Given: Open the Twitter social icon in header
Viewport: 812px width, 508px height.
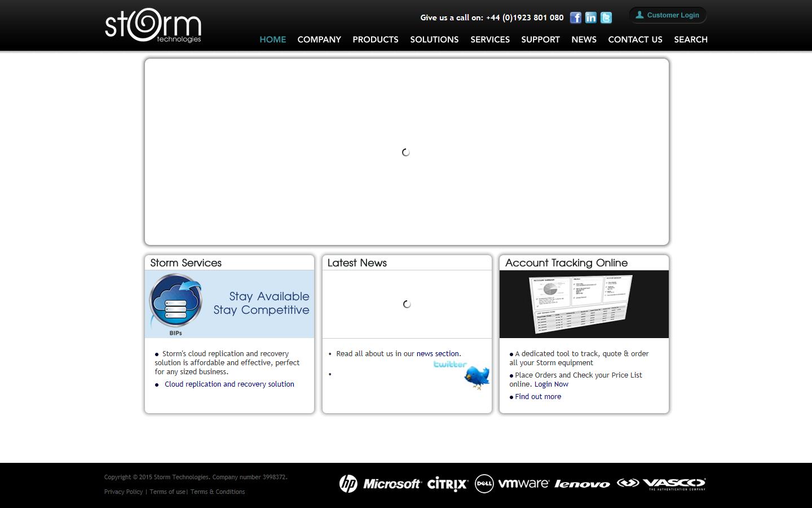Looking at the screenshot, I should [606, 17].
